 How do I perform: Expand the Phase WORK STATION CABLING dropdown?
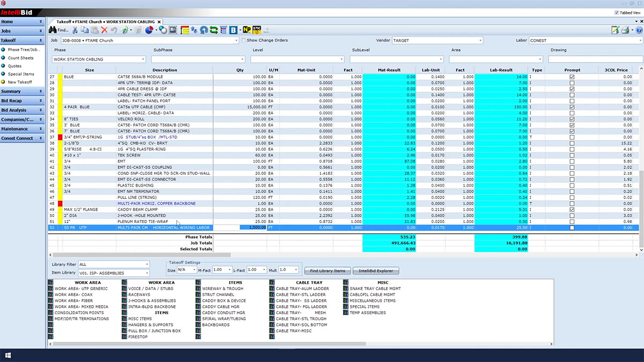coord(144,59)
